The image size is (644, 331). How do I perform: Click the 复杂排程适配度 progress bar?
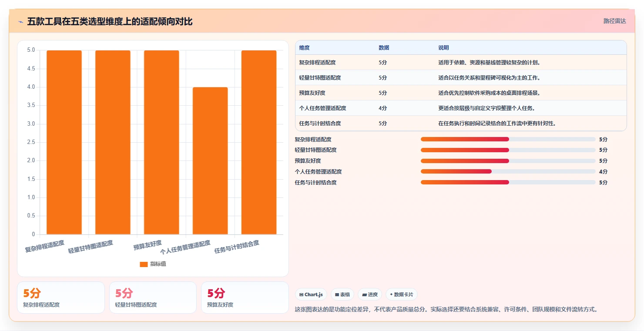pos(508,139)
